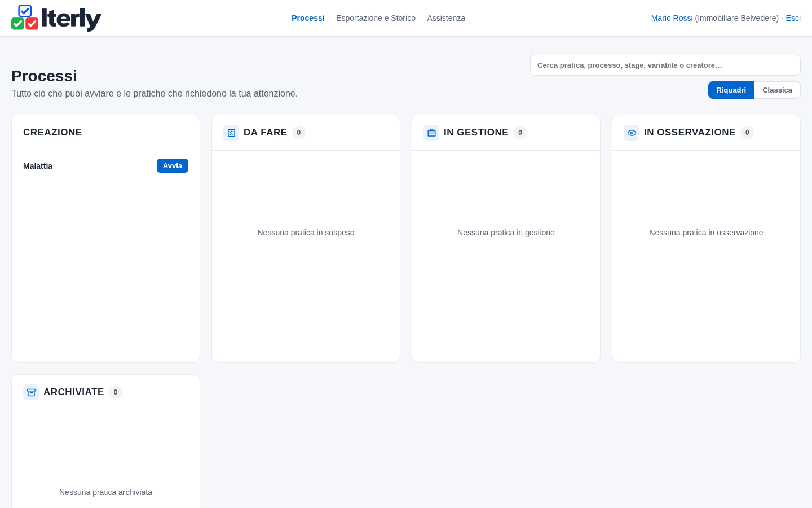
Task: Select the Malattia process name
Action: 38,166
